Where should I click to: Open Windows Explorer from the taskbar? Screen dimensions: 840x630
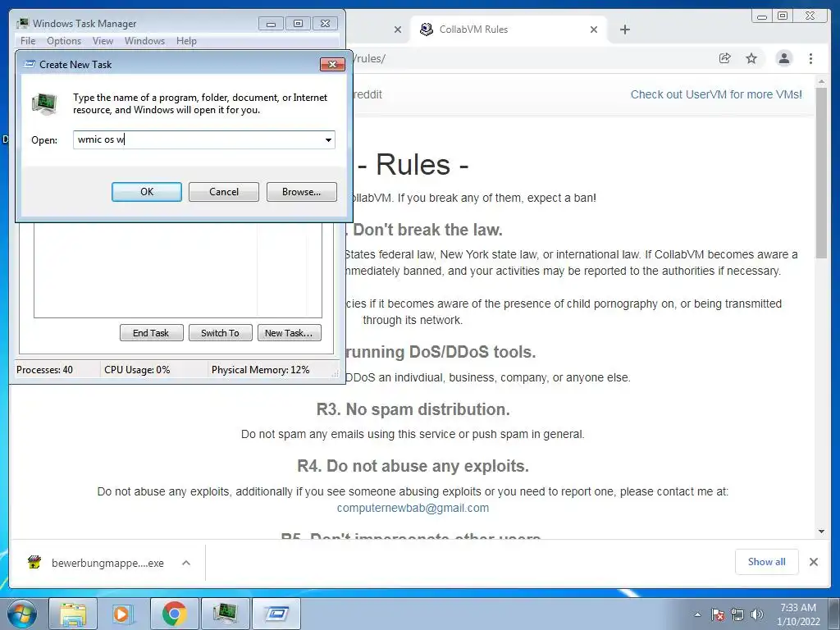click(x=73, y=614)
